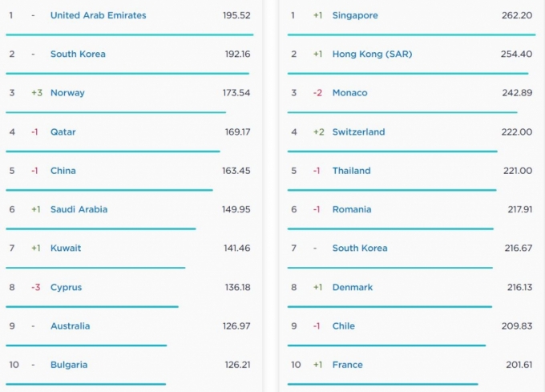545x392 pixels.
Task: Open the United Arab Emirates country link
Action: tap(99, 15)
